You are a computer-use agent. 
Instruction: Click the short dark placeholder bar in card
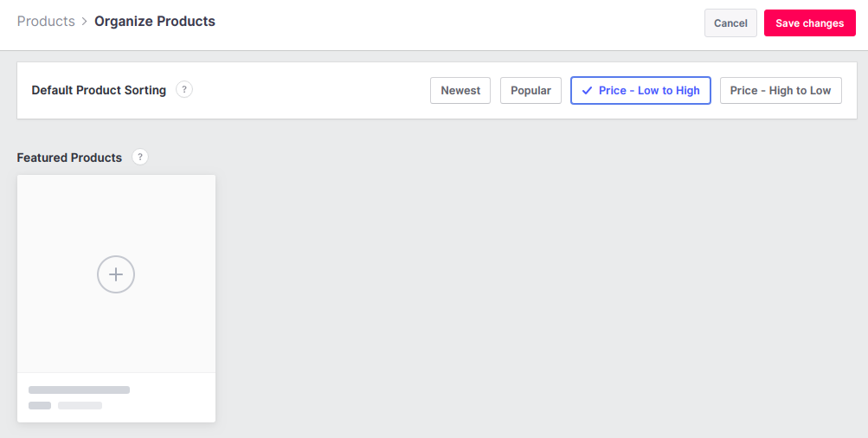[40, 405]
